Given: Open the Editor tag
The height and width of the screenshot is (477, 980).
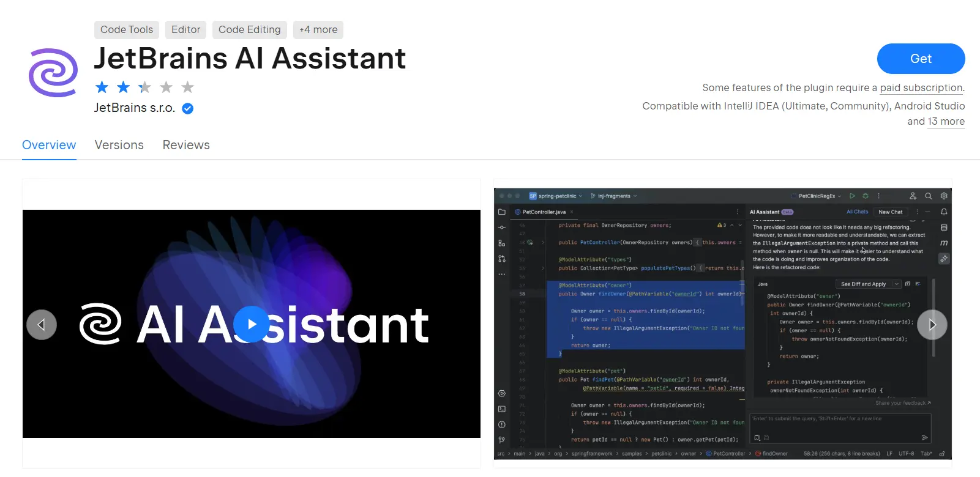Looking at the screenshot, I should tap(185, 30).
